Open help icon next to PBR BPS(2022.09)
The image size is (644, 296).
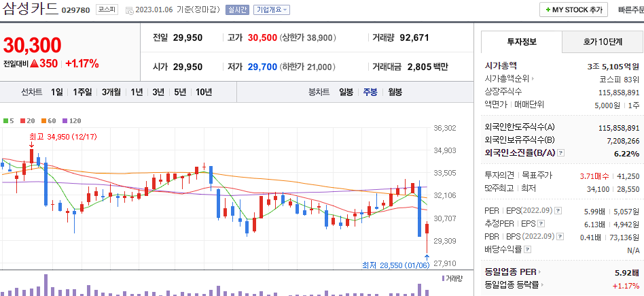[559, 237]
